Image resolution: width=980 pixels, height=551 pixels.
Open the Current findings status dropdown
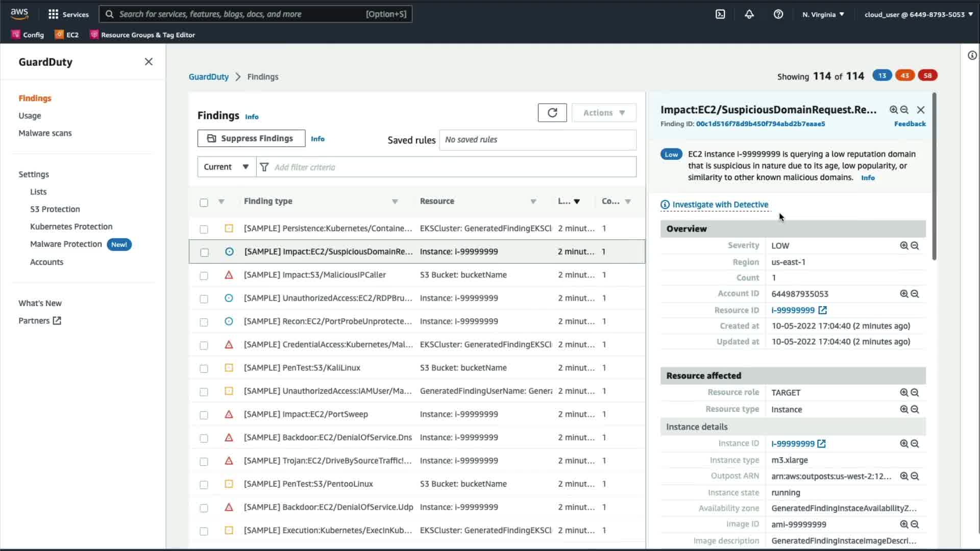226,167
